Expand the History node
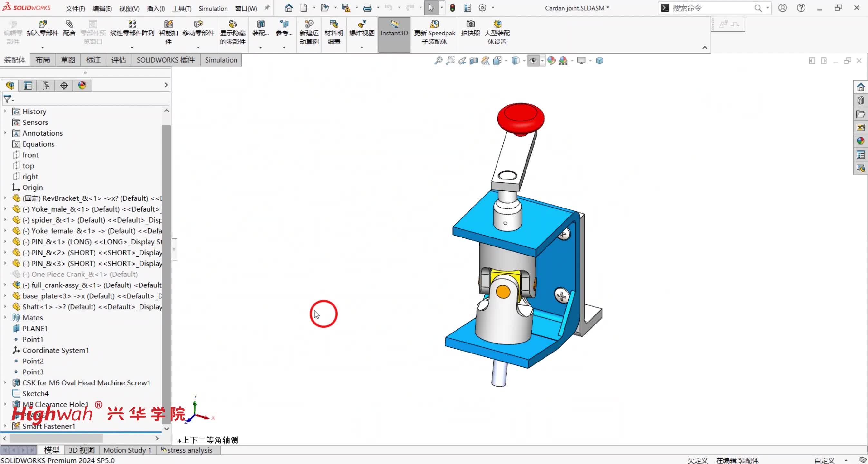Image resolution: width=868 pixels, height=464 pixels. click(x=5, y=111)
